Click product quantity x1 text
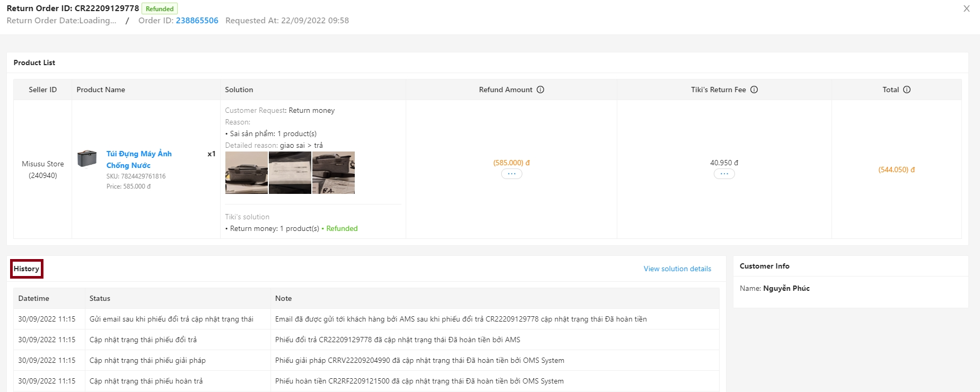980x392 pixels. [x=212, y=154]
